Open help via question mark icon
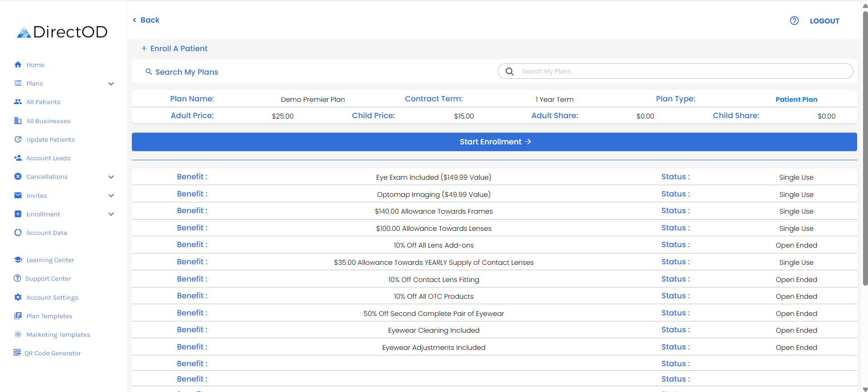 [794, 21]
